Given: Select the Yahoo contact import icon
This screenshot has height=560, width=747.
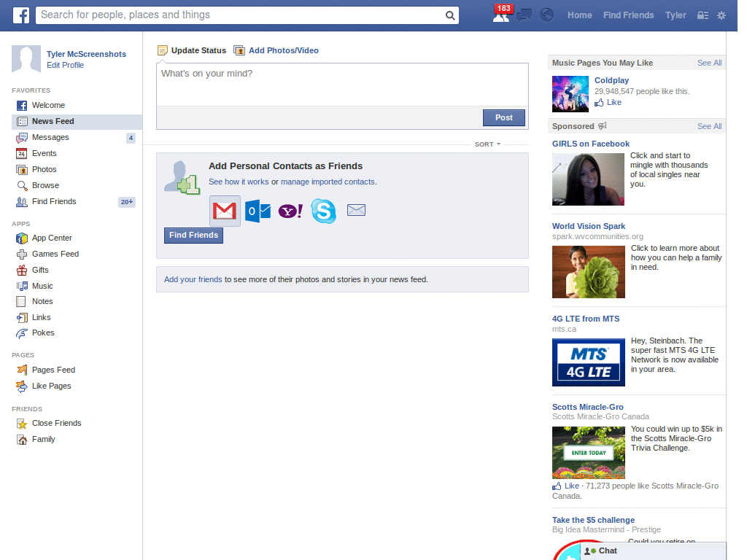Looking at the screenshot, I should click(x=290, y=211).
